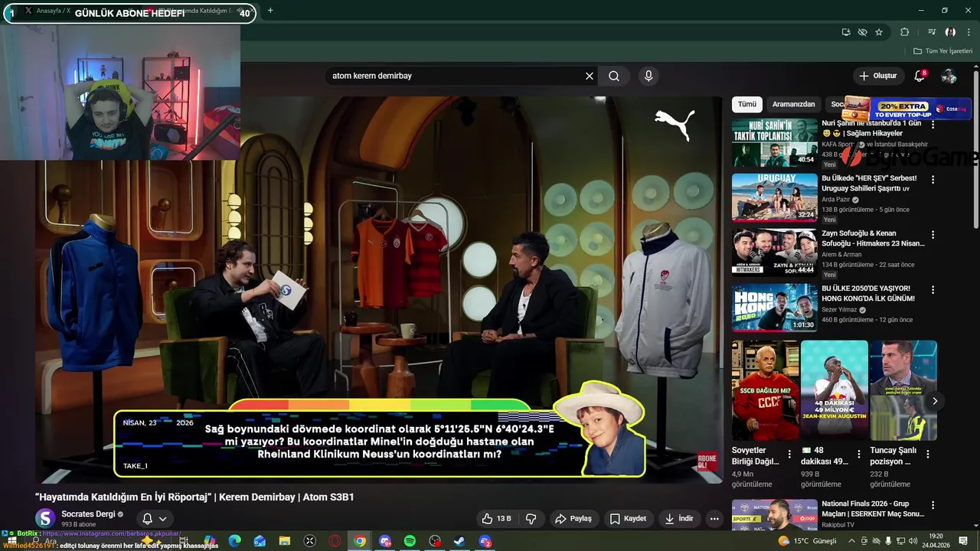Viewport: 980px width, 551px height.
Task: Click the Paylaş share button
Action: pos(573,519)
